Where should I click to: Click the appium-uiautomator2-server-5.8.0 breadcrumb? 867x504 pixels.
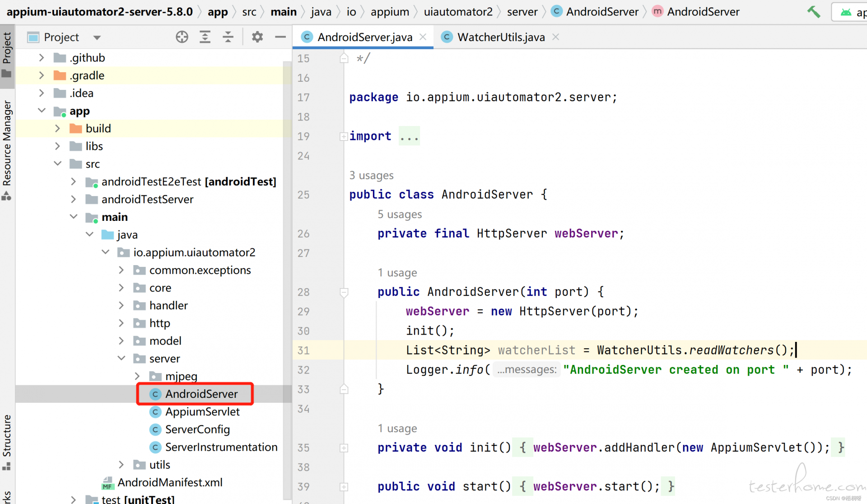(x=99, y=12)
